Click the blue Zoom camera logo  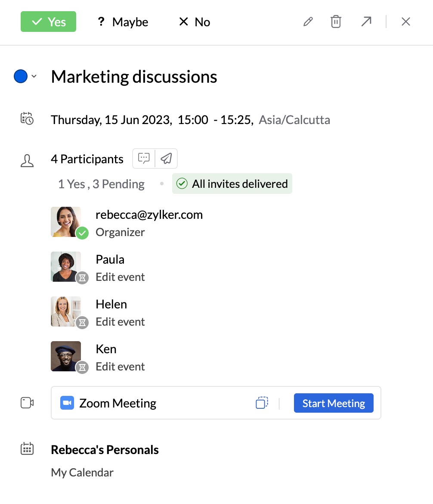click(67, 403)
